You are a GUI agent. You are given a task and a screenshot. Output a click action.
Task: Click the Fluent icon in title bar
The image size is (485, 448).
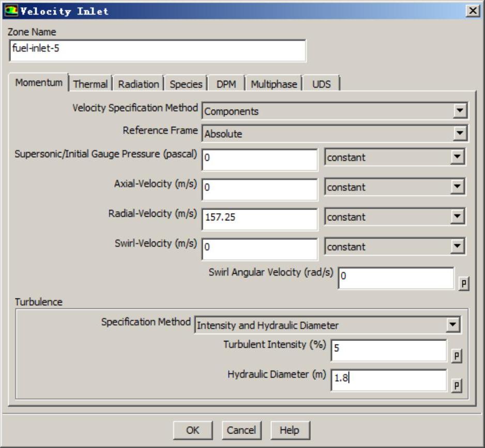pos(10,11)
